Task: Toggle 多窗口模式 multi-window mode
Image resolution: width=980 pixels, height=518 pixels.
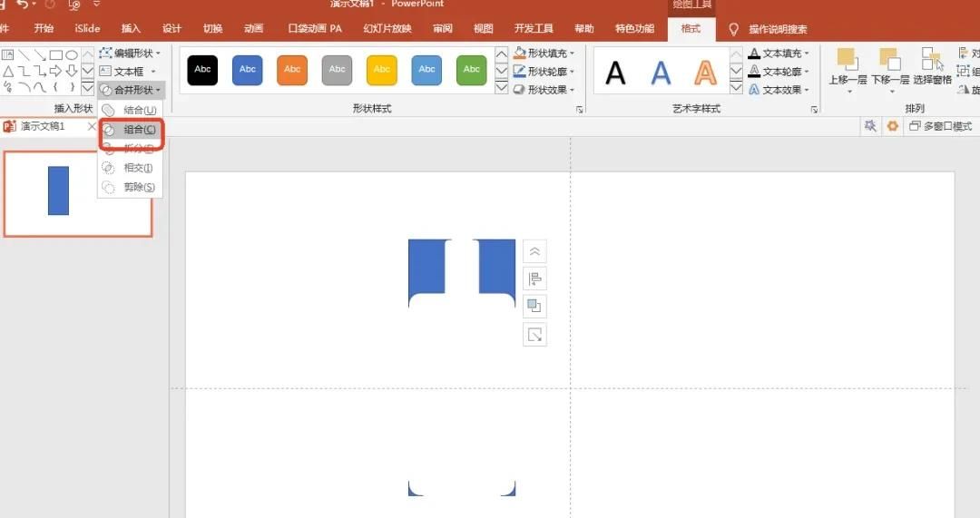Action: pyautogui.click(x=941, y=125)
